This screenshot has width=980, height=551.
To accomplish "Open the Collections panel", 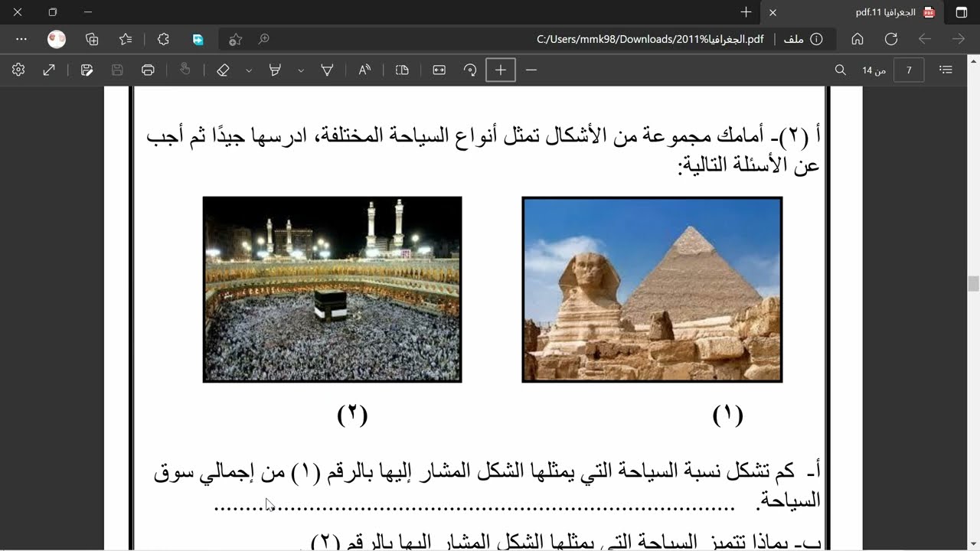I will (x=92, y=39).
